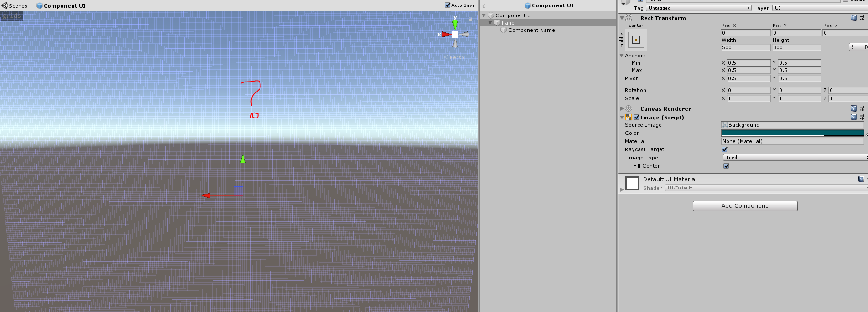This screenshot has width=868, height=312.
Task: Click Scenes in the scene breadcrumb
Action: tap(18, 6)
